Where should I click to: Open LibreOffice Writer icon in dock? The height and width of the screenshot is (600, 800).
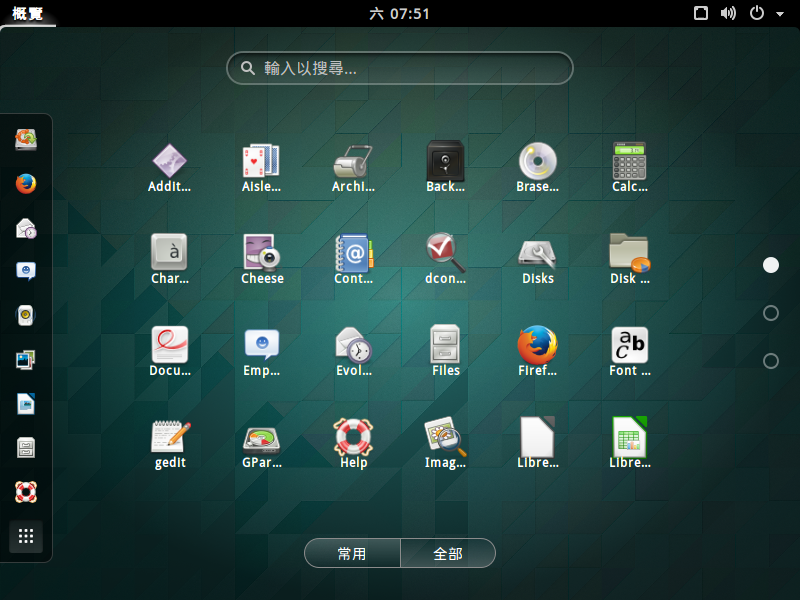(x=26, y=404)
